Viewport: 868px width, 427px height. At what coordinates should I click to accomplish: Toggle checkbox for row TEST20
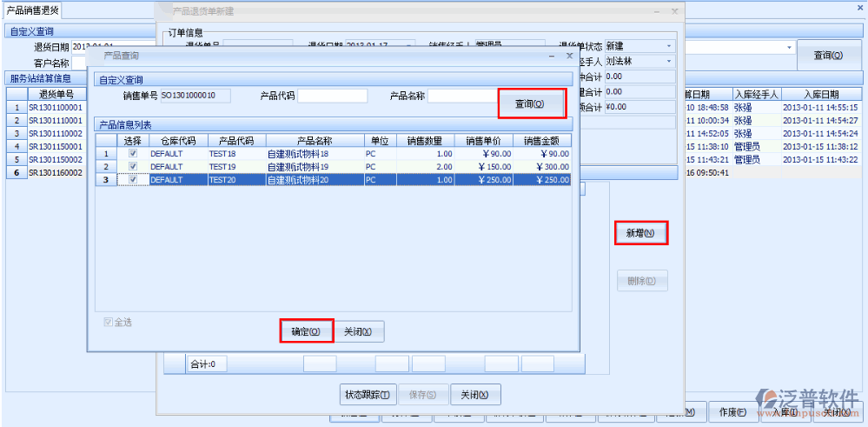coord(133,179)
